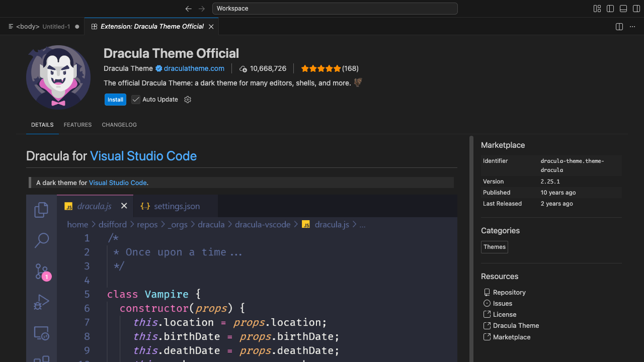The image size is (644, 362).
Task: Click the Explorer files icon in preview image
Action: pyautogui.click(x=42, y=210)
